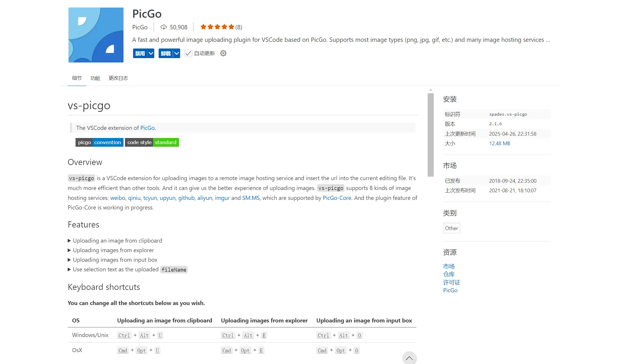Open the 卸载 uninstall dropdown arrow
Viewport: 622px width, 364px height.
pos(176,53)
